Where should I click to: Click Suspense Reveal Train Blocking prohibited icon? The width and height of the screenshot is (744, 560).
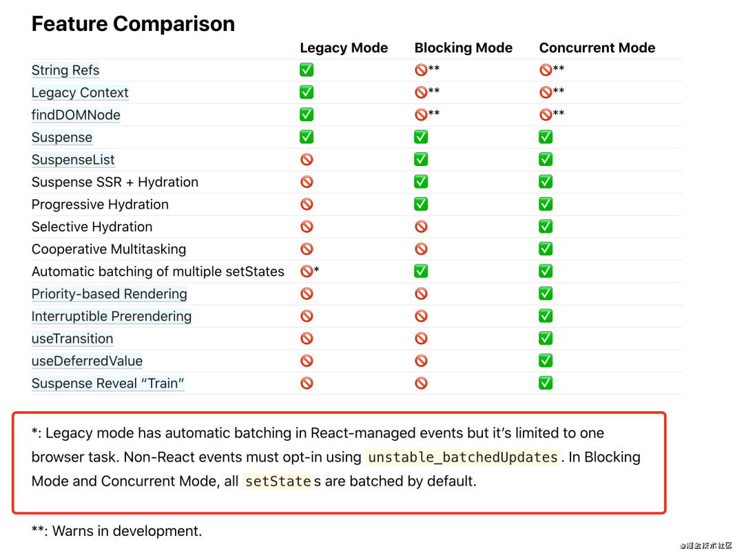[x=421, y=383]
